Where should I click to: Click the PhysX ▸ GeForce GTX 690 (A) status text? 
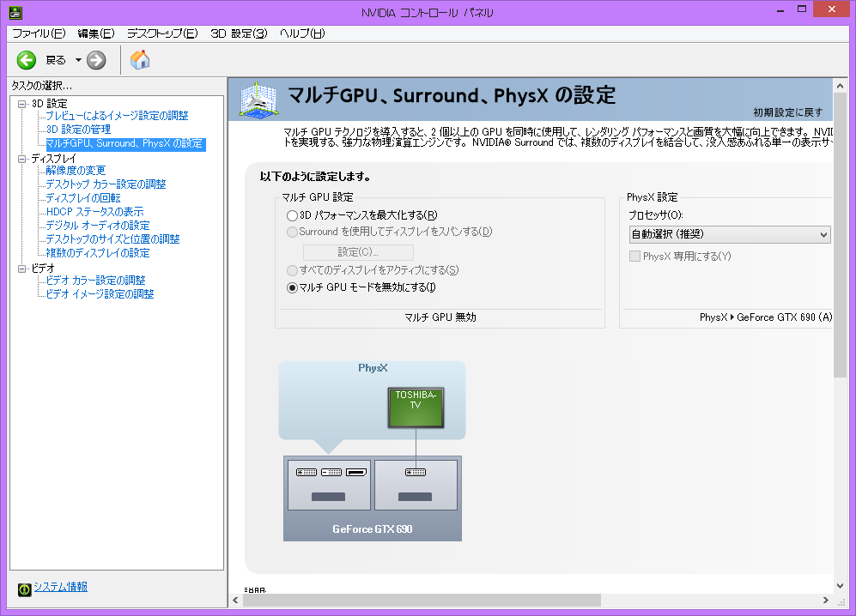tap(765, 317)
